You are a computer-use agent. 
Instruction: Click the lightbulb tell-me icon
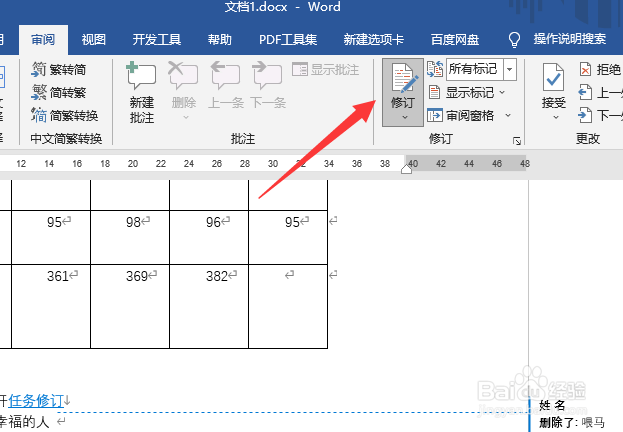point(514,40)
